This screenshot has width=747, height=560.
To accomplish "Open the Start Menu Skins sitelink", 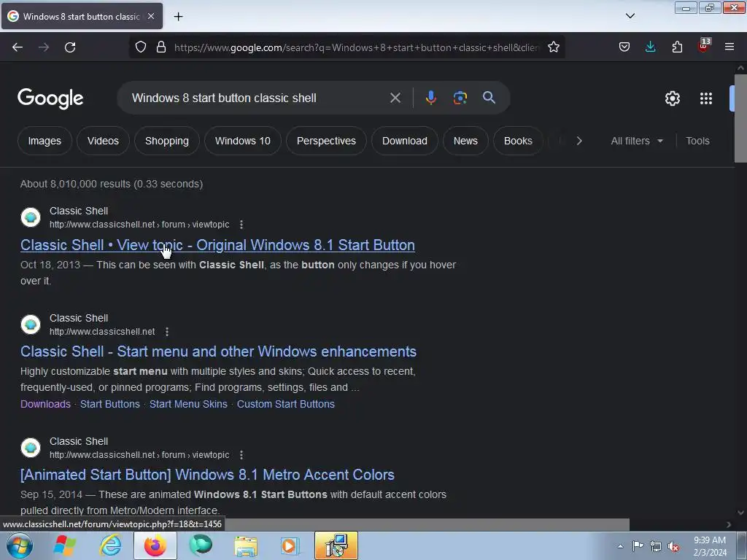I will point(188,404).
